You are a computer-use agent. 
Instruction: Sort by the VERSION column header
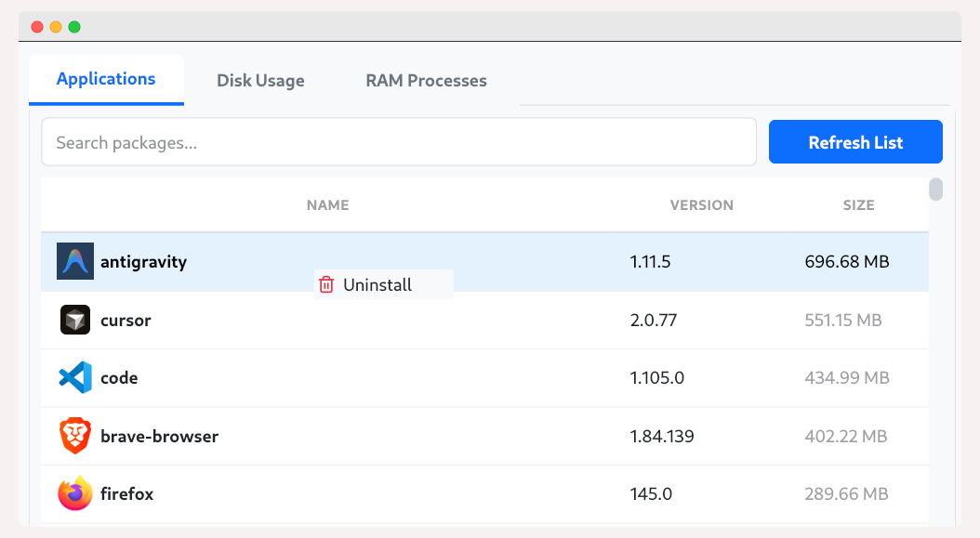click(x=701, y=205)
